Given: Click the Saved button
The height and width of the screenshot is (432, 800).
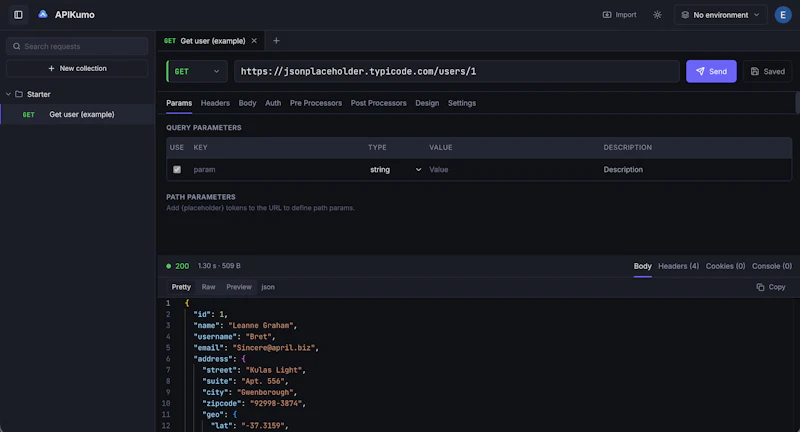Looking at the screenshot, I should [767, 71].
